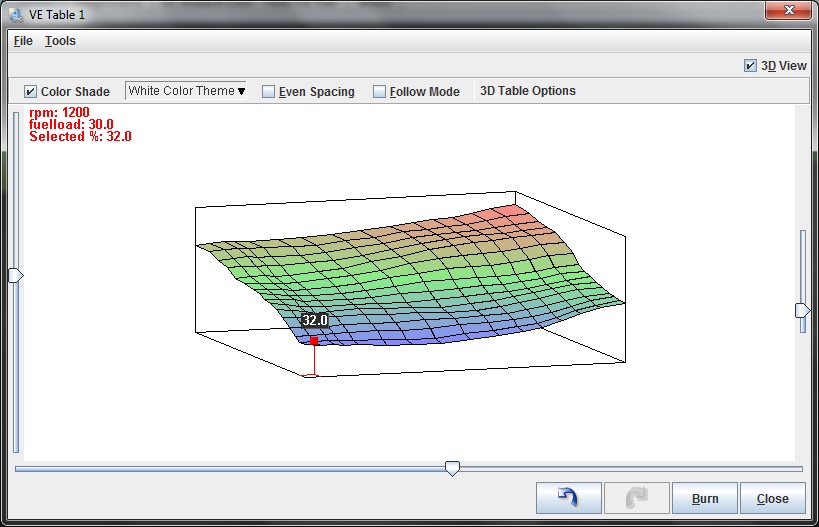
Task: Click the bottom horizontal rotation slider handle
Action: point(452,467)
